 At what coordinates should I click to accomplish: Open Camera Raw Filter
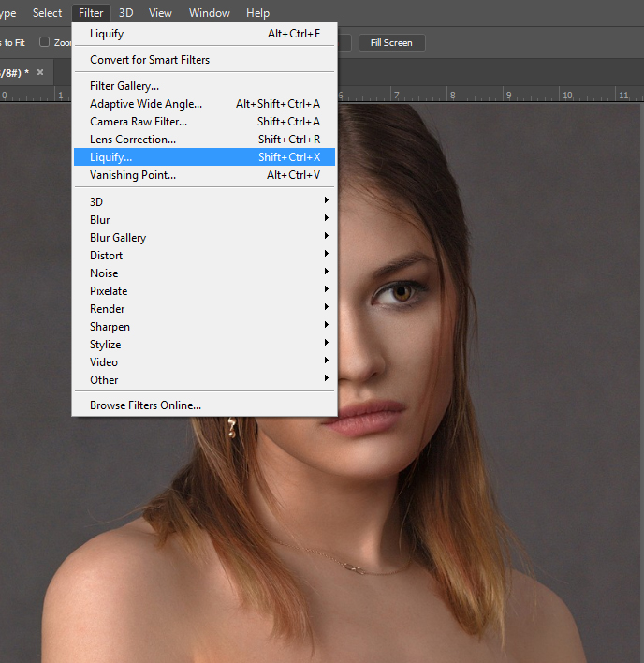pos(139,122)
